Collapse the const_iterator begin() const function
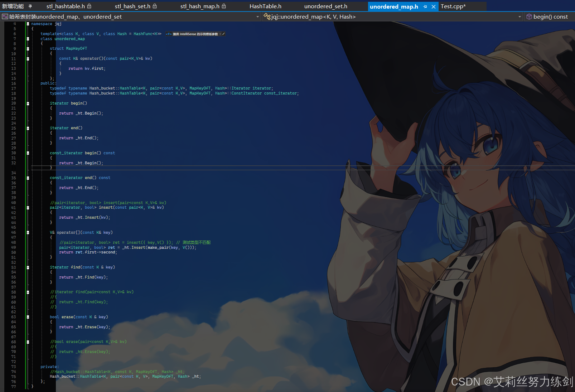Screen dimensions: 575x392 (28, 153)
